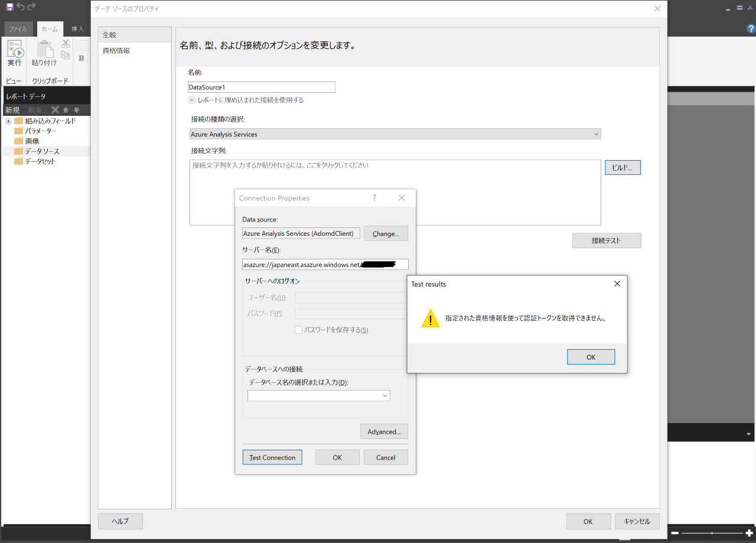Viewport: 756px width, 543px height.
Task: Click the Data source Azure Analysis Services field
Action: click(301, 233)
